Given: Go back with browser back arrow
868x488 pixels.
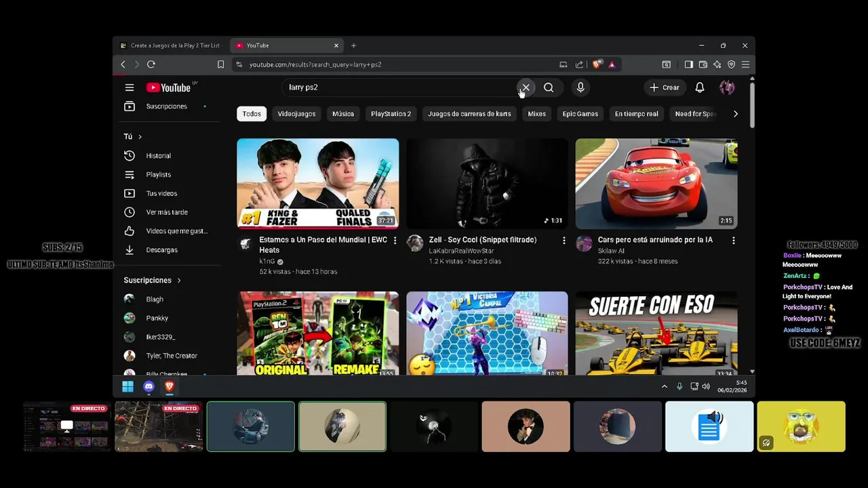Looking at the screenshot, I should (123, 64).
